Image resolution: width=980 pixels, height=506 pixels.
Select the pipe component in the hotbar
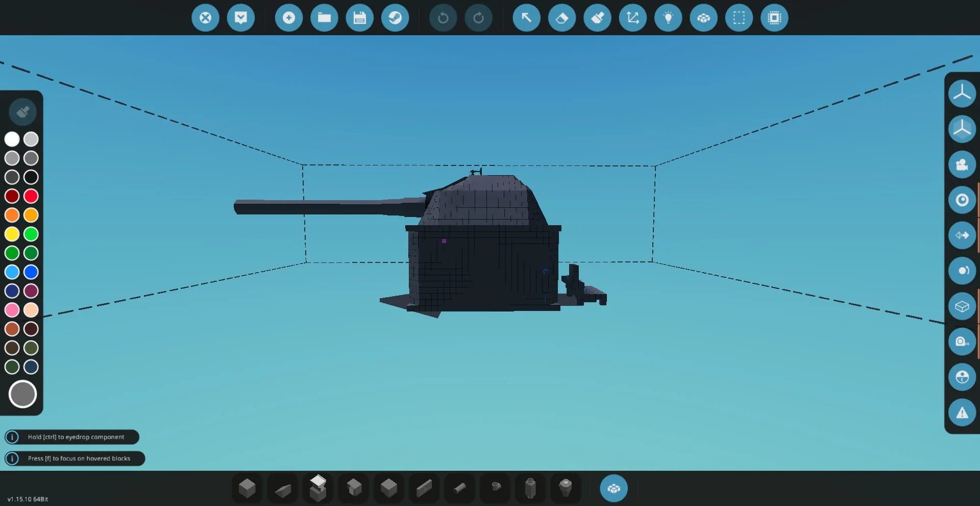pyautogui.click(x=459, y=488)
